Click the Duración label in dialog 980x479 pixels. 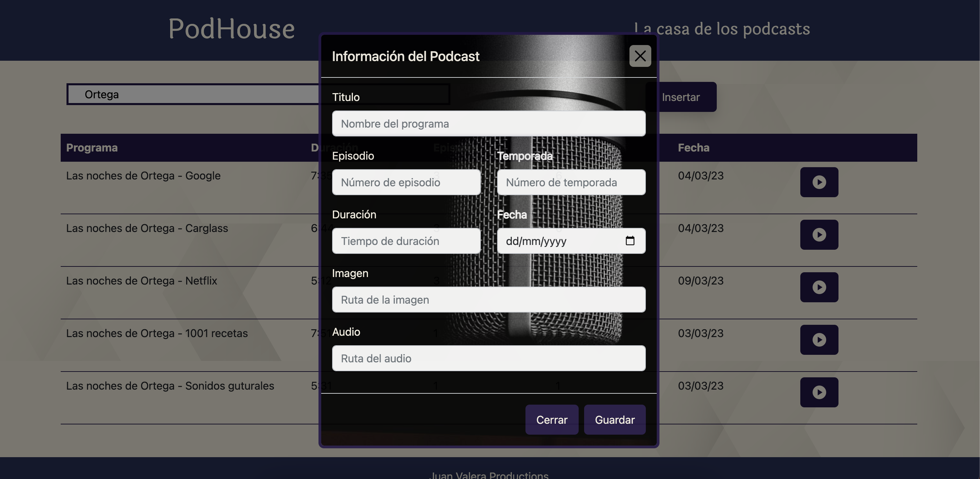coord(354,214)
